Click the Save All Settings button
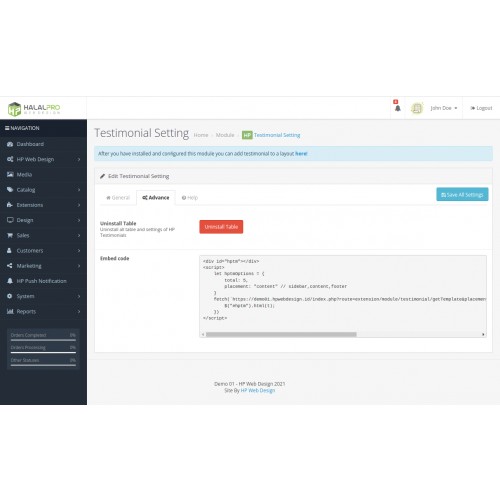 click(462, 194)
